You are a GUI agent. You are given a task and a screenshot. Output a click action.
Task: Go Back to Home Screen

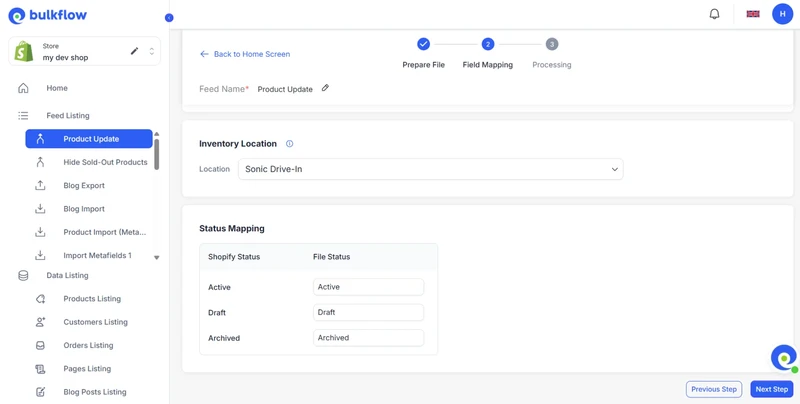[x=245, y=54]
